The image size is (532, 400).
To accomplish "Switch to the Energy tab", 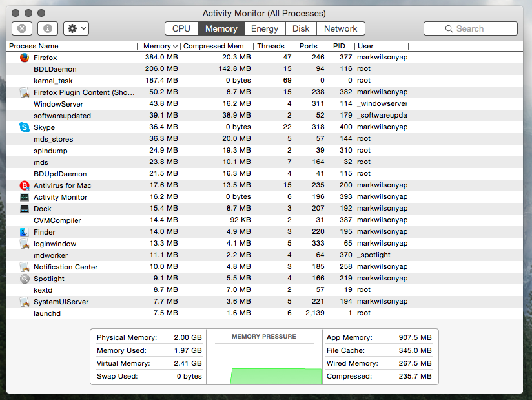I will click(x=265, y=28).
